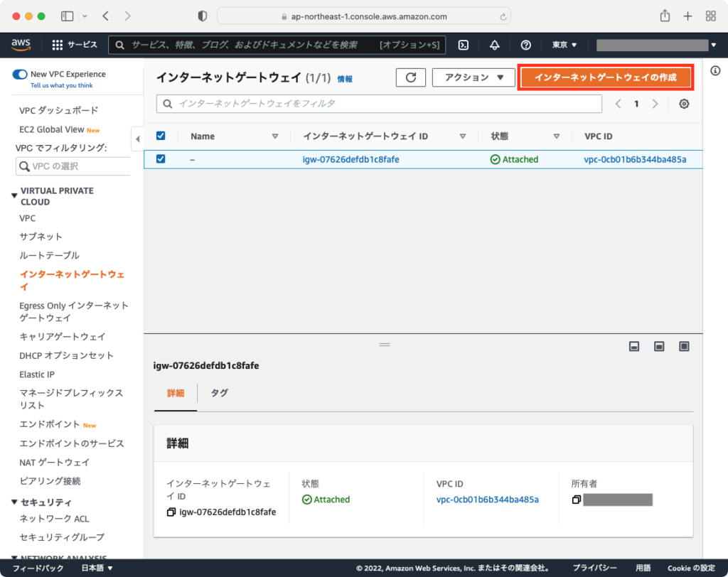Viewport: 728px width, 577px height.
Task: Open the アクション dropdown
Action: 473,77
